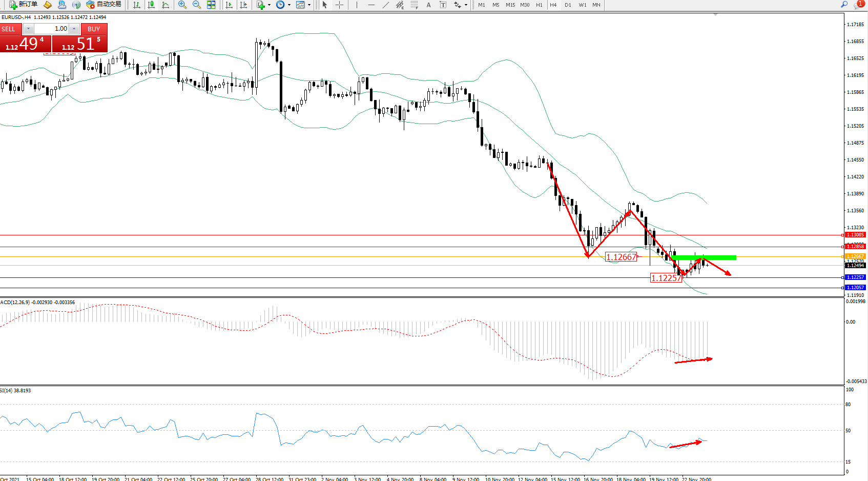The width and height of the screenshot is (868, 481).
Task: Open the search magnifier icon
Action: (844, 5)
